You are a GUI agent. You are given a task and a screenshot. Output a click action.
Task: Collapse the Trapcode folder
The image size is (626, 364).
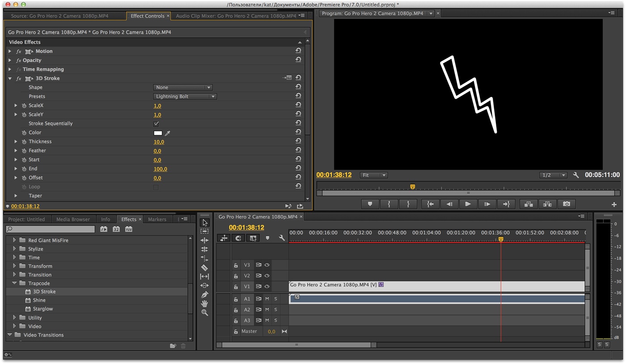(14, 283)
